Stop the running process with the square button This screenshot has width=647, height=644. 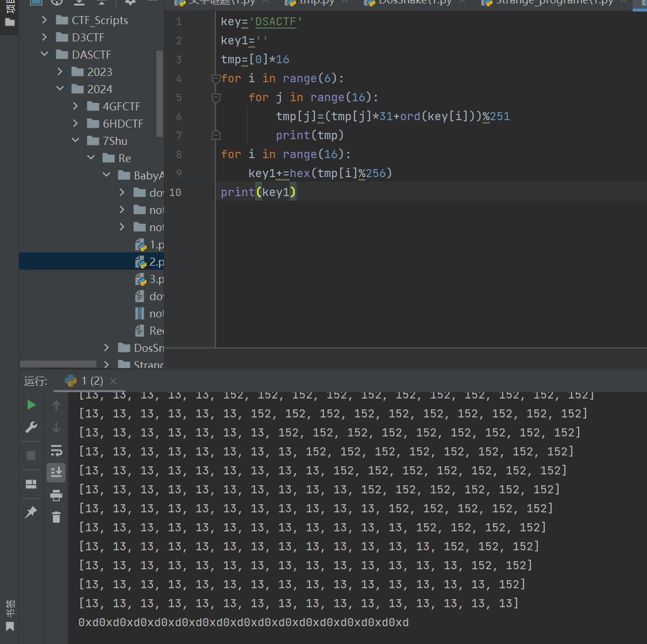[31, 455]
